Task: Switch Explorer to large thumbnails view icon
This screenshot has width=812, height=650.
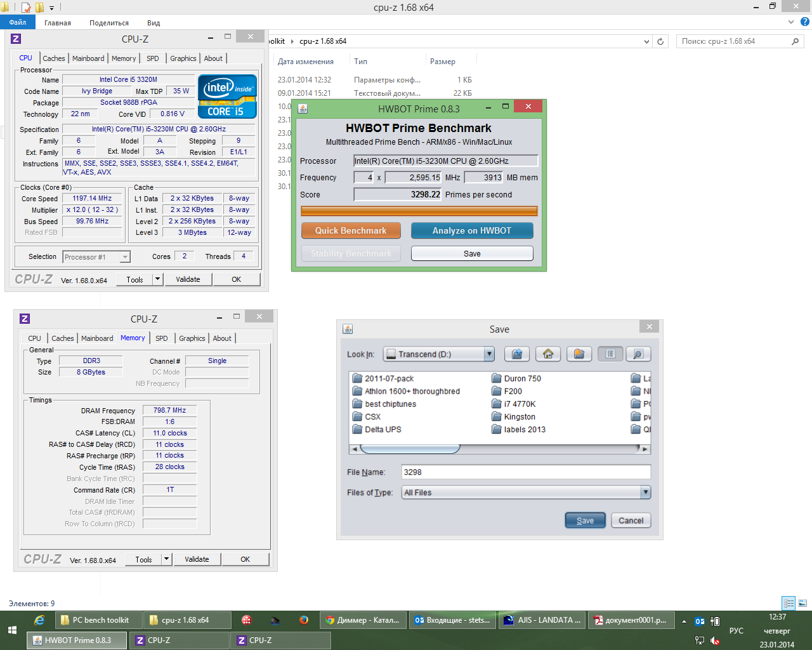Action: click(x=802, y=603)
